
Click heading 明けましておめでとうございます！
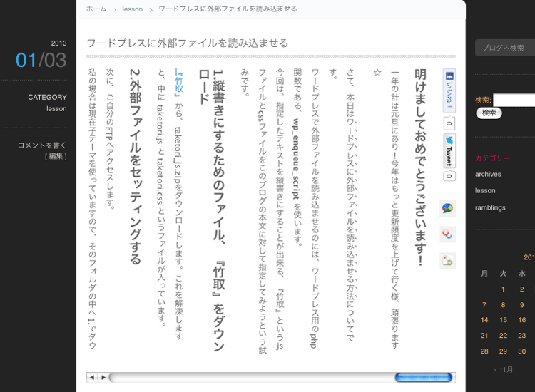[420, 167]
